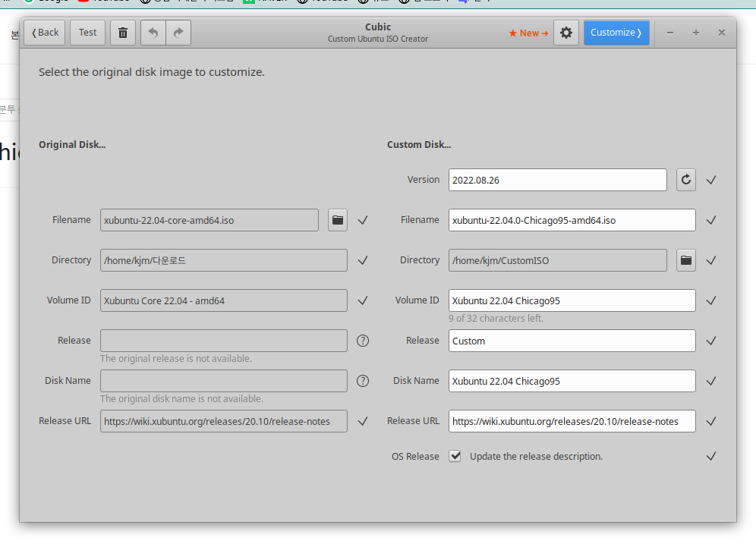Click the Test button
Screen dimensions: 756x544
pos(88,33)
